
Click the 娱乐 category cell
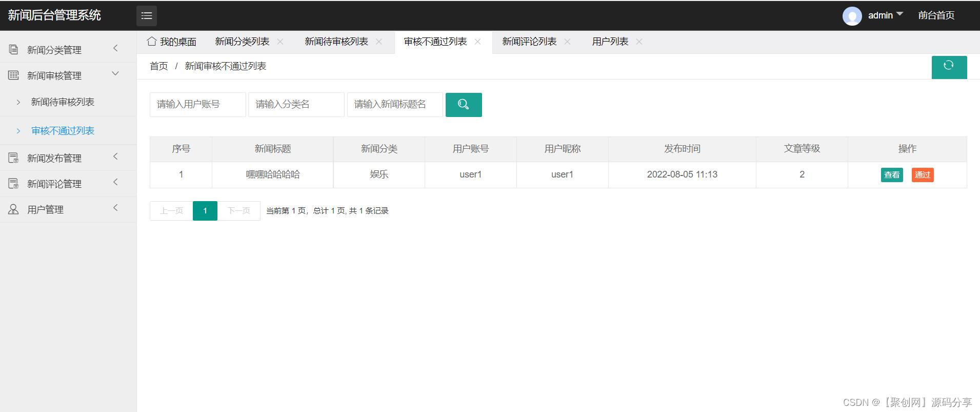[x=379, y=174]
